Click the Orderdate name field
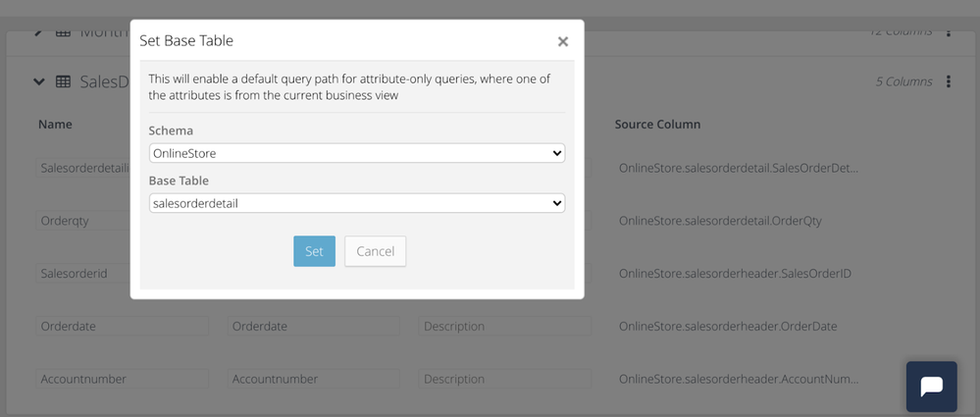The height and width of the screenshot is (417, 980). coord(123,326)
